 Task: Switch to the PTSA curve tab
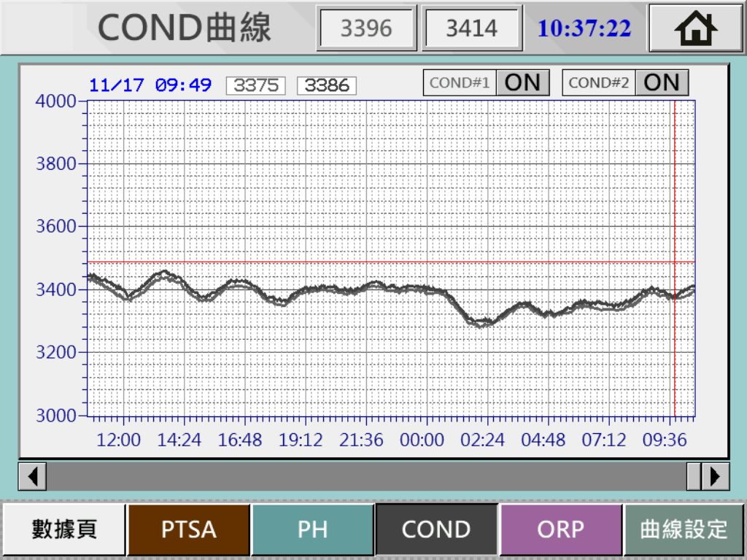188,529
